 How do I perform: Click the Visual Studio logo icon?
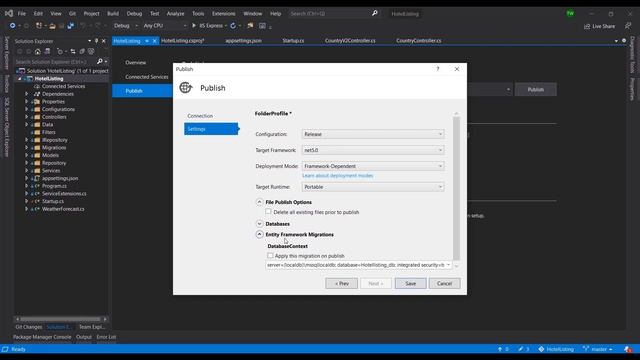9,13
